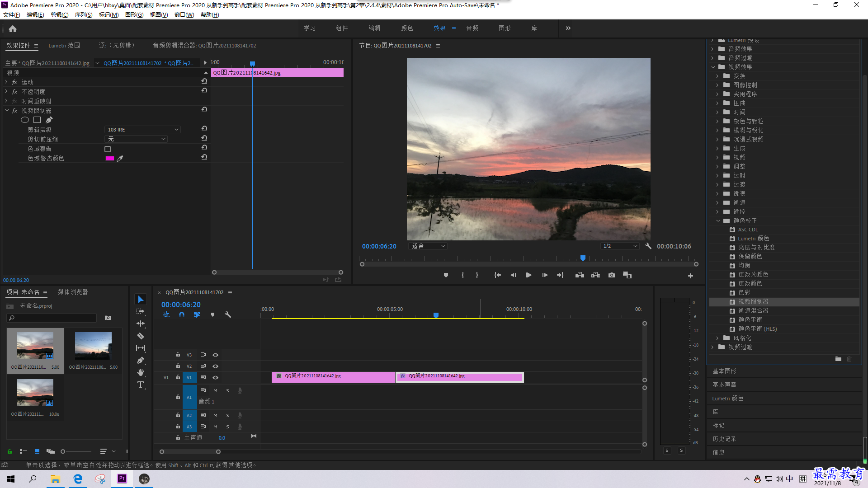The image size is (868, 488).
Task: Select the Pen tool in tools panel
Action: 141,360
